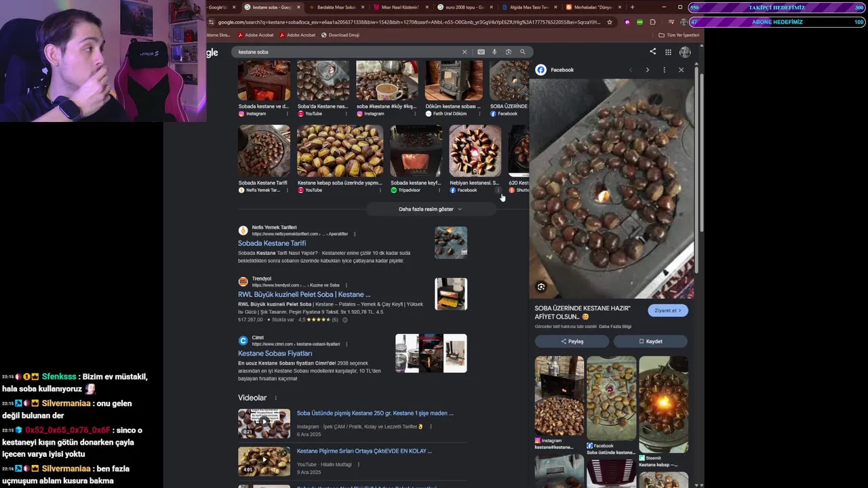Bookmark this page with star icon
Viewport: 868px width, 488px height.
[x=610, y=22]
